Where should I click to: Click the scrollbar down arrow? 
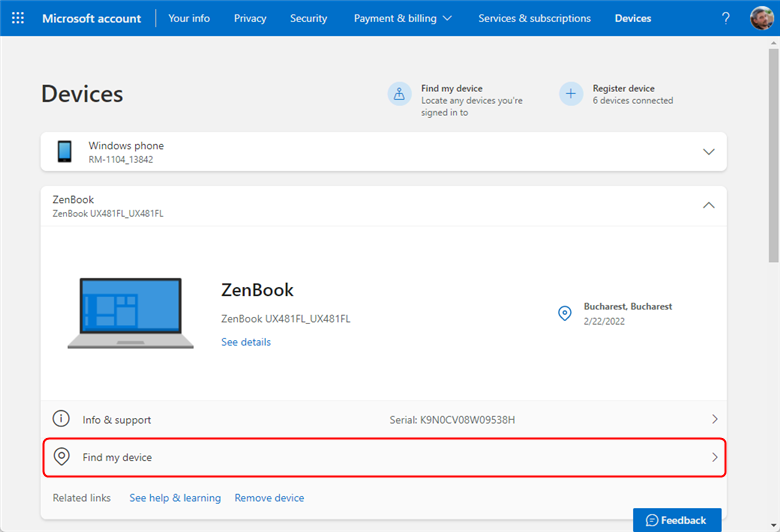pos(773,526)
